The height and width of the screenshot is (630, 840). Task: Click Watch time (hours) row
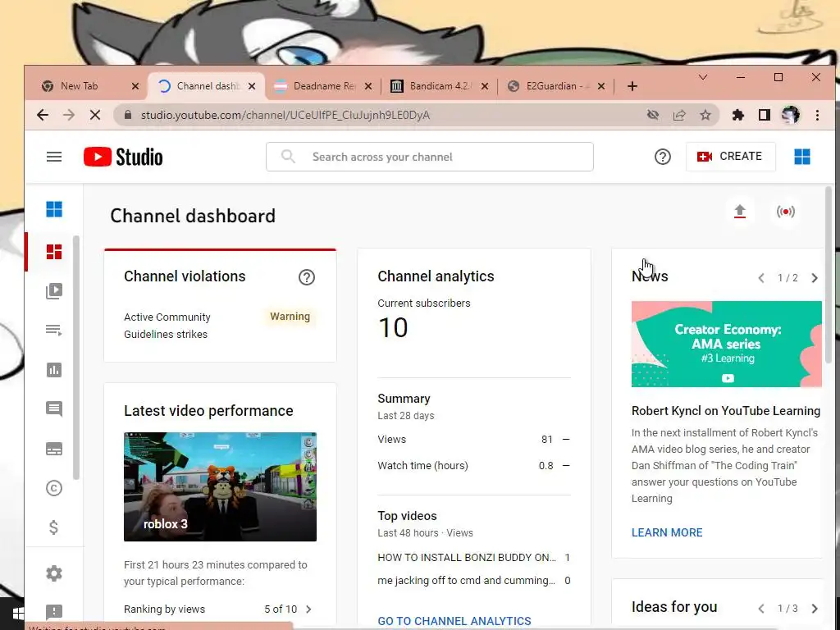tap(473, 466)
